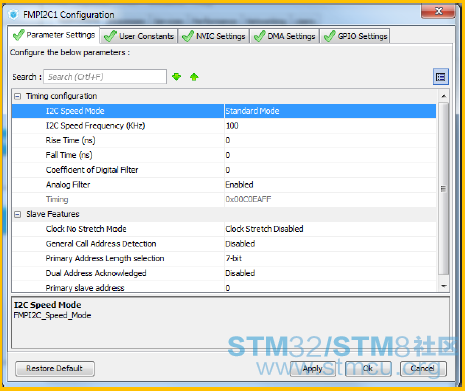Click the FMPI2C1 Configuration window title icon
This screenshot has width=465, height=392.
coord(14,15)
